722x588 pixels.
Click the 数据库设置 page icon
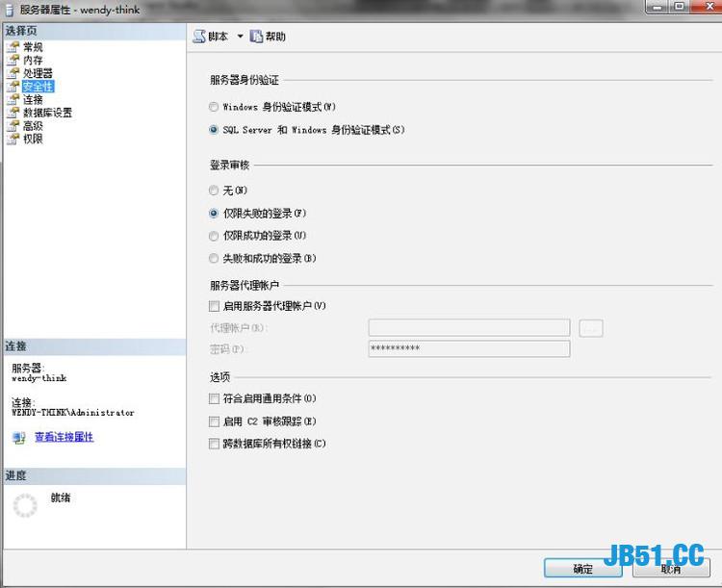tap(13, 113)
